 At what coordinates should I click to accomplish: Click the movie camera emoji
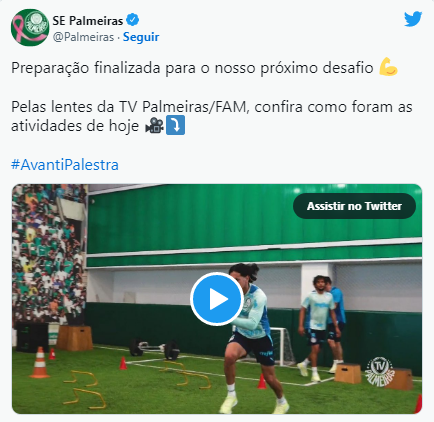pyautogui.click(x=154, y=126)
